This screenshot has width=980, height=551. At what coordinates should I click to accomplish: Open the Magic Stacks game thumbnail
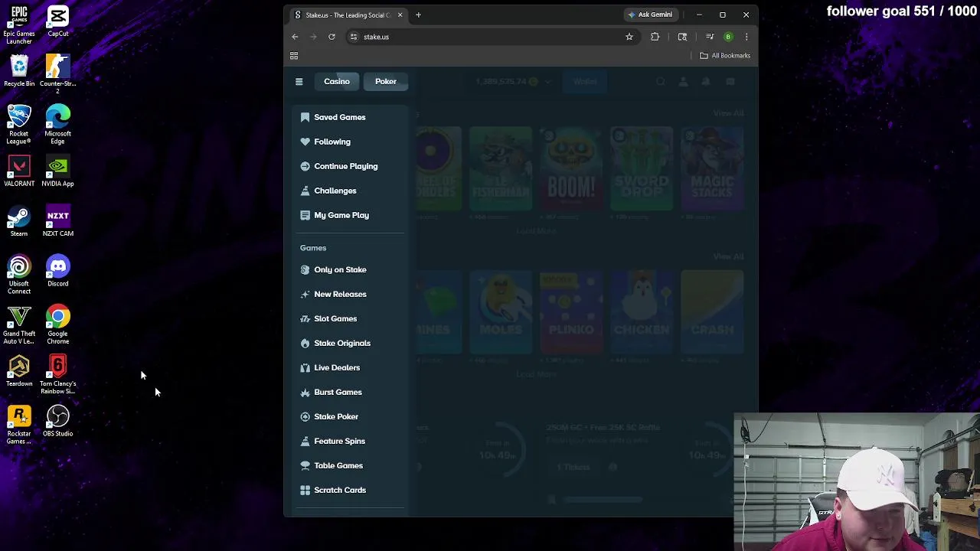pos(712,169)
